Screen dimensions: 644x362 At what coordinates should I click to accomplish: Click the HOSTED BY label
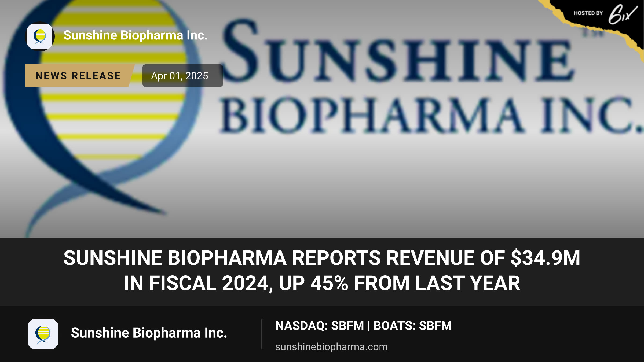click(588, 13)
